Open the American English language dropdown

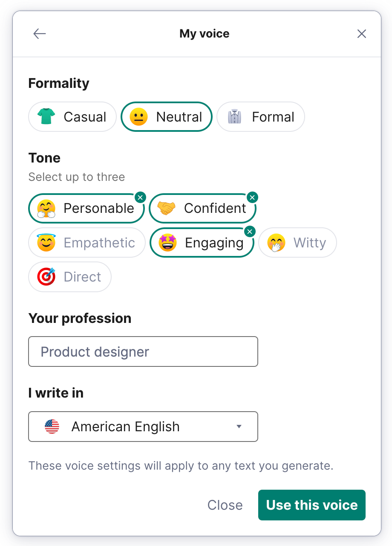click(143, 427)
